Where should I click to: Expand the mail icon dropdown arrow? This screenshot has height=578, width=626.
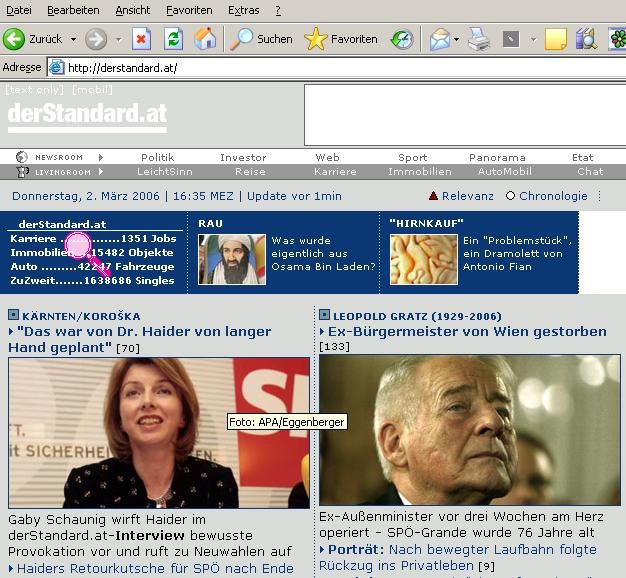click(x=456, y=40)
